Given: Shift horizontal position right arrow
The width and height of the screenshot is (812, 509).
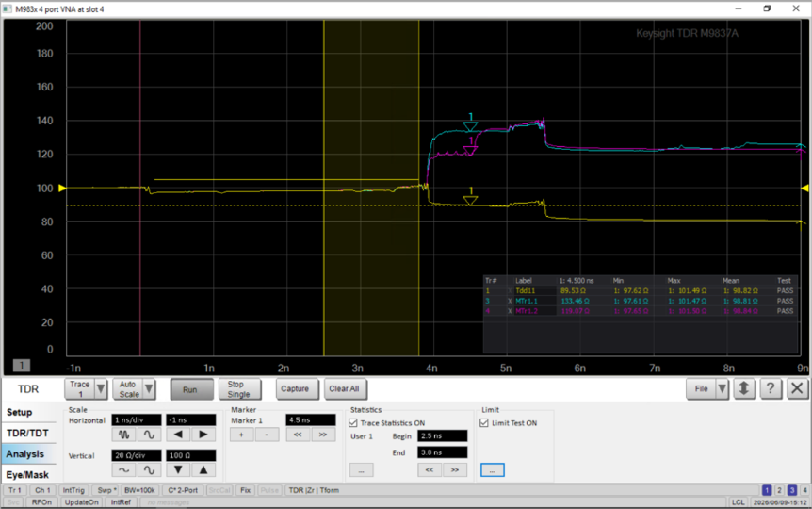Looking at the screenshot, I should point(203,435).
